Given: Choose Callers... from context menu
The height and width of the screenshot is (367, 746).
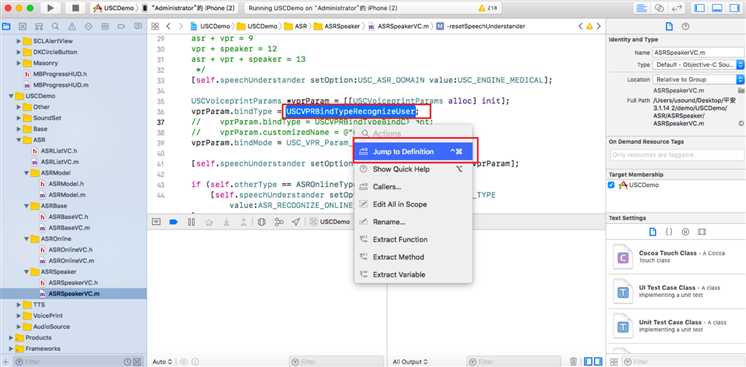Looking at the screenshot, I should tap(413, 187).
